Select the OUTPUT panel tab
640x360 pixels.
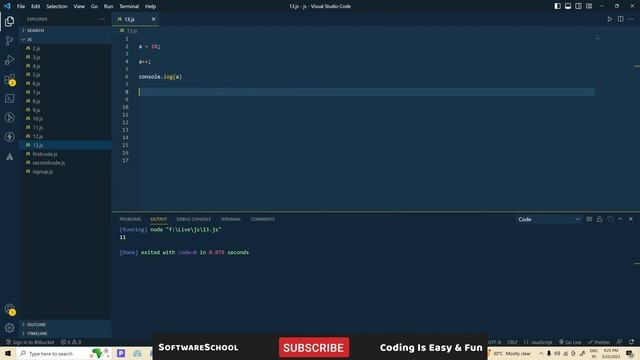(x=159, y=219)
